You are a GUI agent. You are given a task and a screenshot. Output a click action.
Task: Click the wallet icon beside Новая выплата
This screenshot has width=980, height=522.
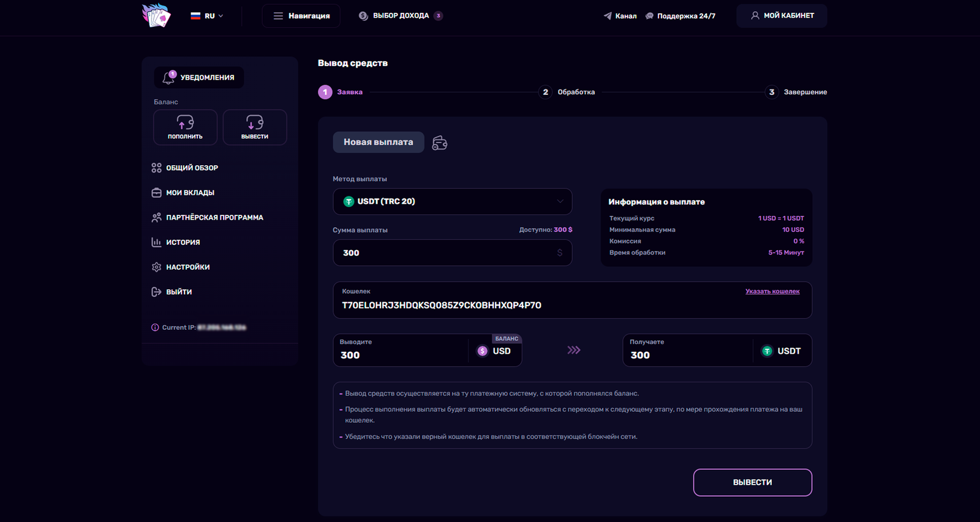click(x=440, y=143)
